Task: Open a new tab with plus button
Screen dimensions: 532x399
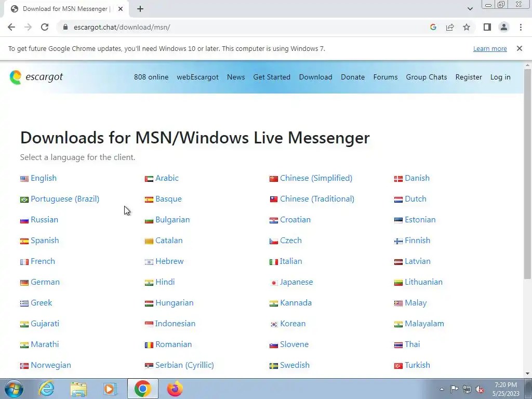Action: click(x=140, y=9)
